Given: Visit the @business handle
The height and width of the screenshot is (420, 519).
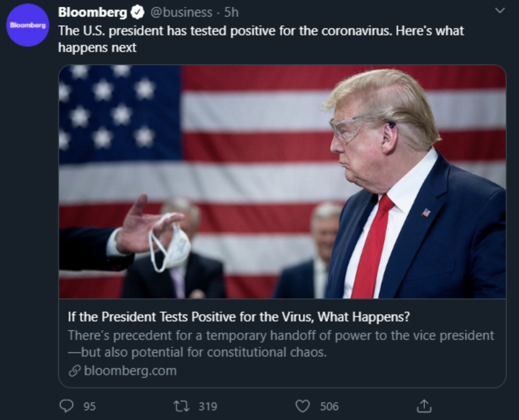Looking at the screenshot, I should (182, 13).
